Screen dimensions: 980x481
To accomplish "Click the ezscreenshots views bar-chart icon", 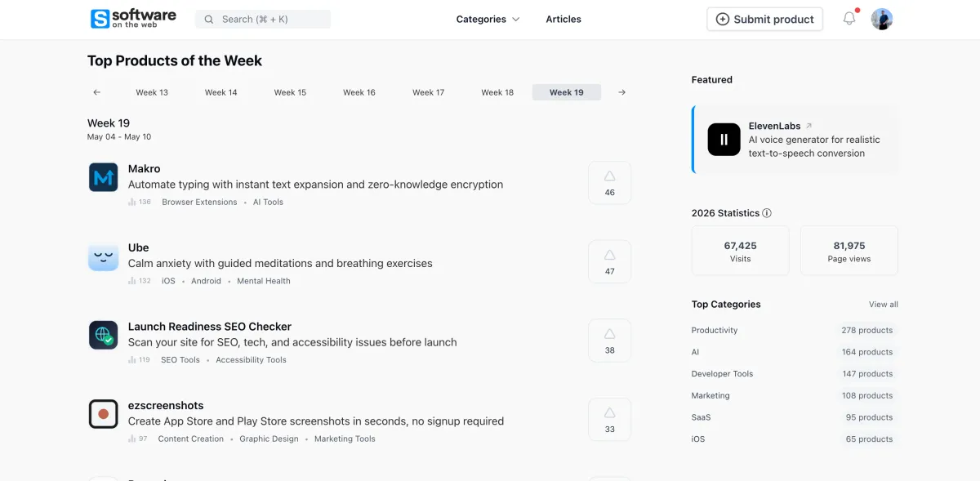I will pos(132,439).
